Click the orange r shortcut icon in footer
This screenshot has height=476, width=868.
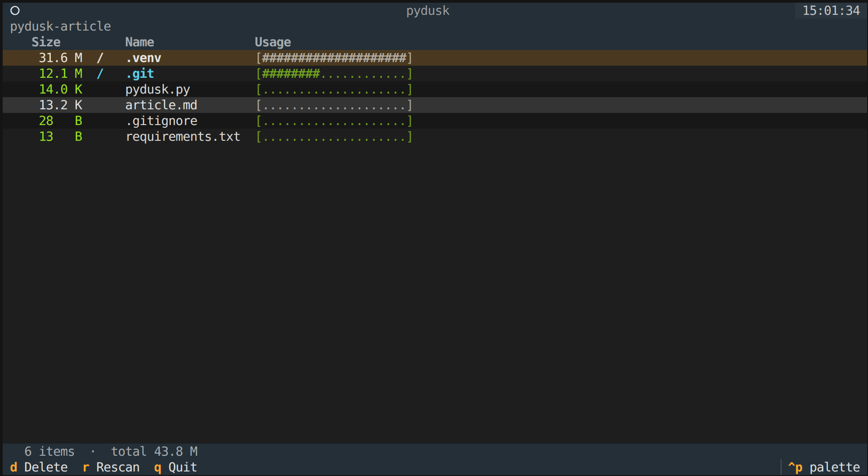click(x=85, y=467)
